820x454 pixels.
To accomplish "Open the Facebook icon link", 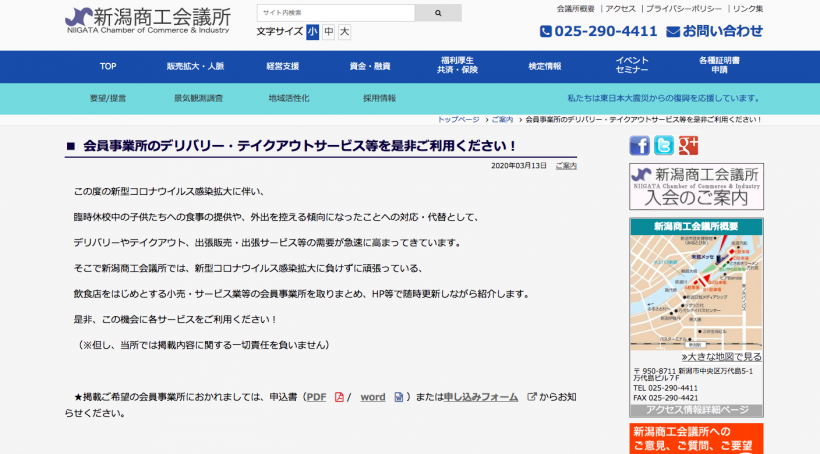I will coord(639,146).
